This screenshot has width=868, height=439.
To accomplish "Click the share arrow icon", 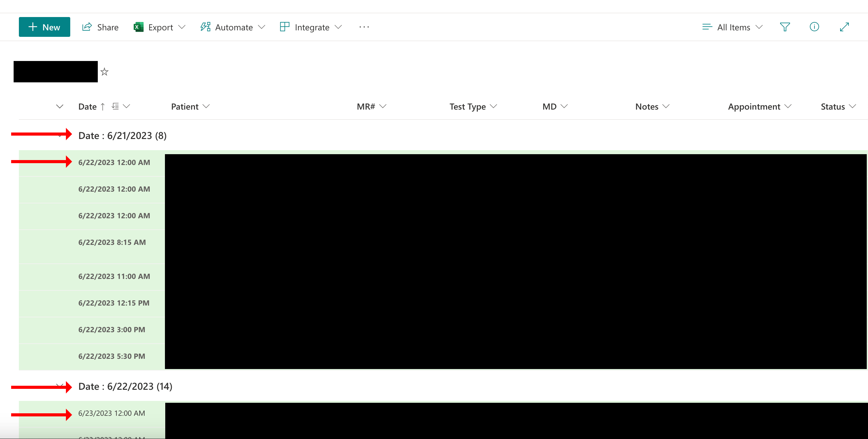I will pos(87,27).
